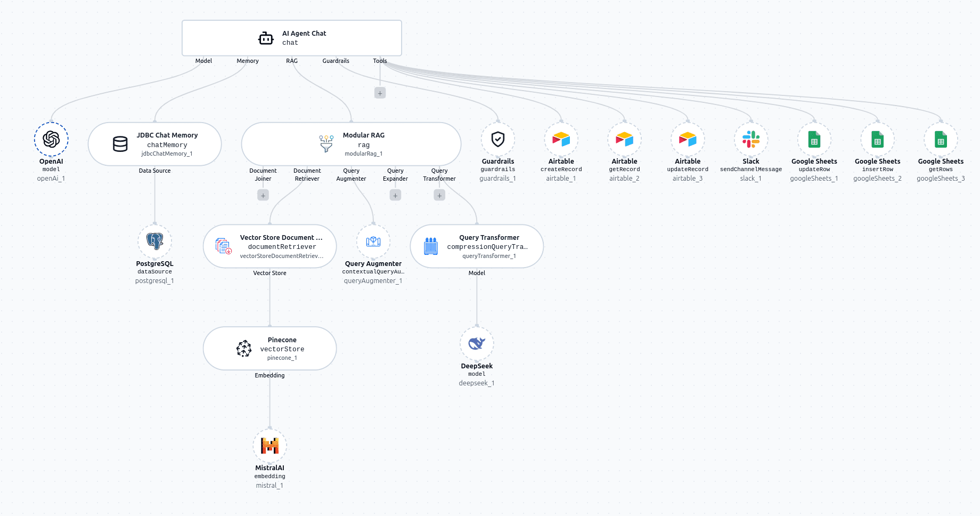The image size is (980, 516).
Task: Click the Google Sheets getRows icon
Action: [x=941, y=139]
